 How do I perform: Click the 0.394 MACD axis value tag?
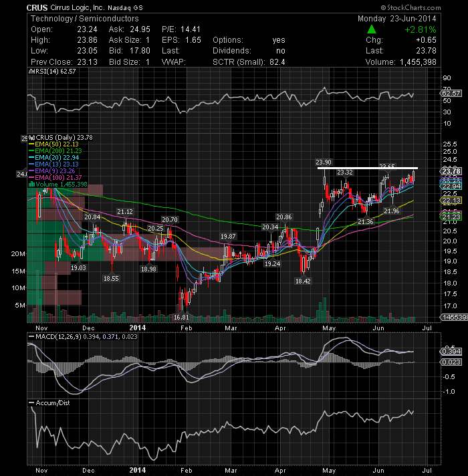point(451,351)
